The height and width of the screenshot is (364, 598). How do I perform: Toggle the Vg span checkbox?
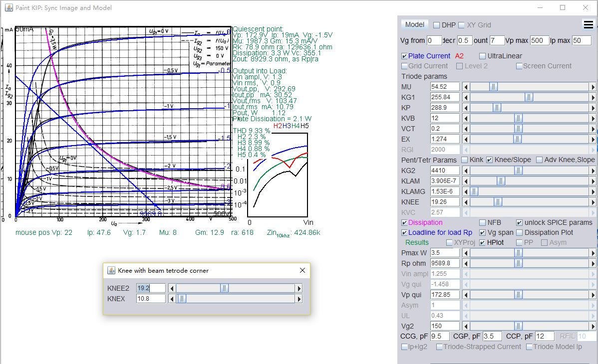point(482,232)
